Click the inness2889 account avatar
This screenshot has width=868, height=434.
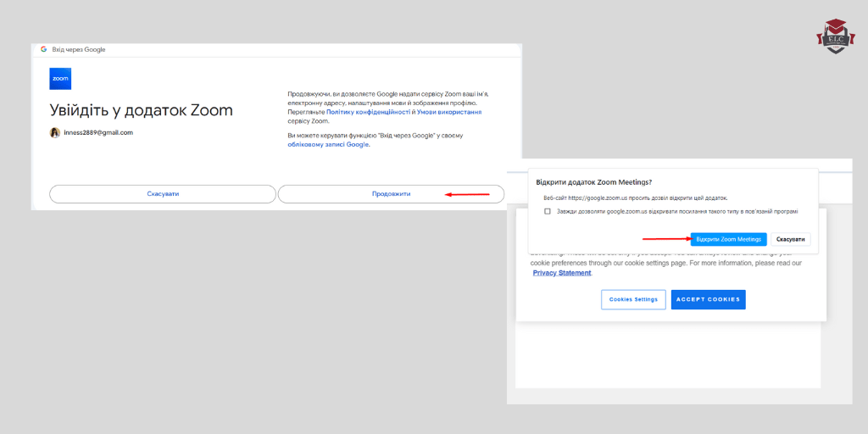55,133
